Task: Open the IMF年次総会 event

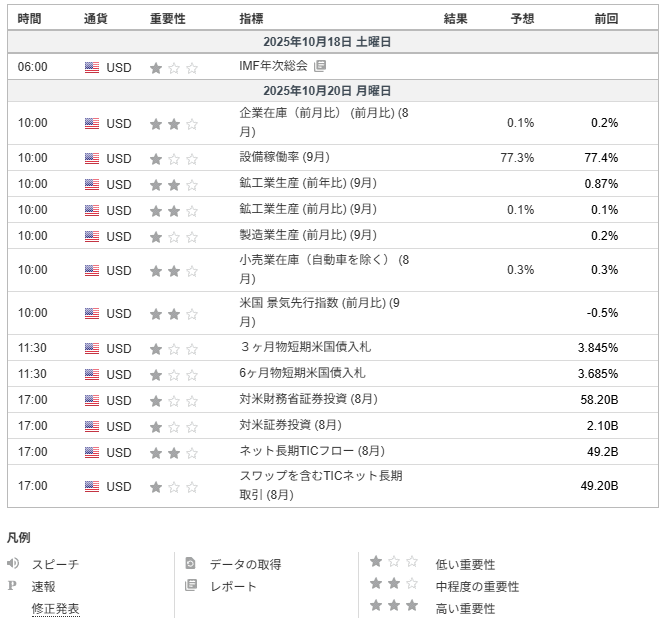Action: point(273,67)
